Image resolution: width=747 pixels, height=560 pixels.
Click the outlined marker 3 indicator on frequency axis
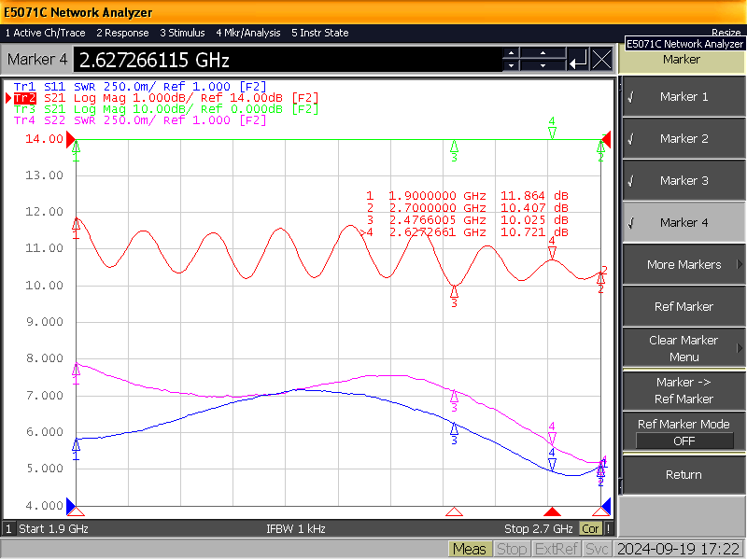454,511
